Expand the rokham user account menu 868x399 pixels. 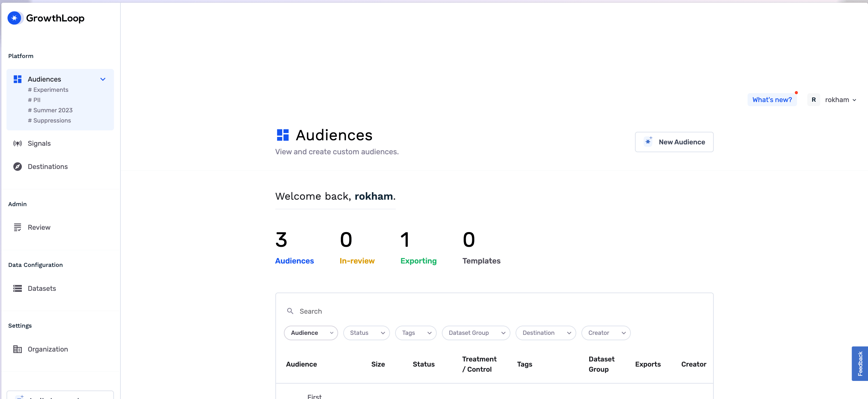pos(840,100)
